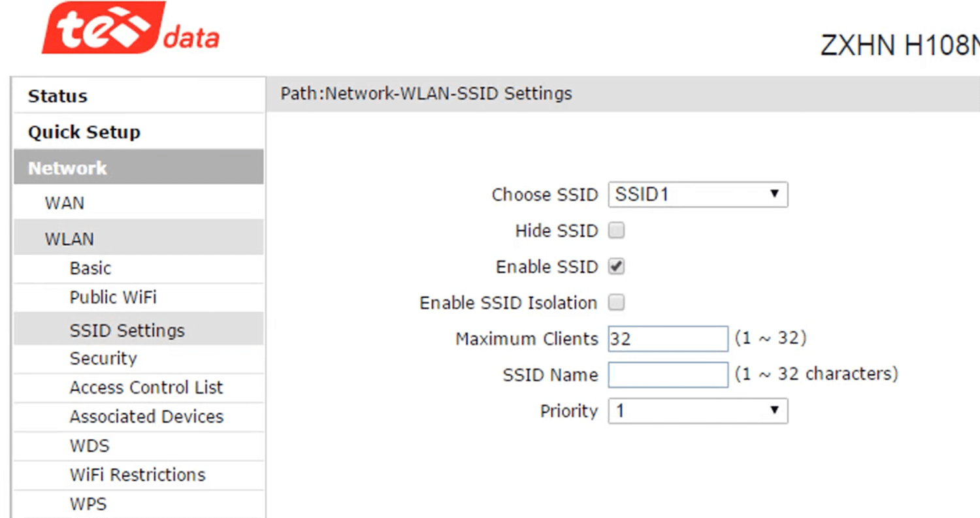Open the Security settings page

point(103,359)
